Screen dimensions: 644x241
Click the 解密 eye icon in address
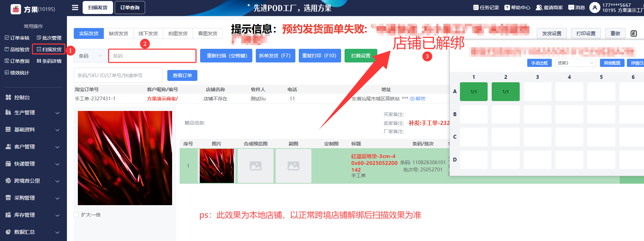point(412,99)
